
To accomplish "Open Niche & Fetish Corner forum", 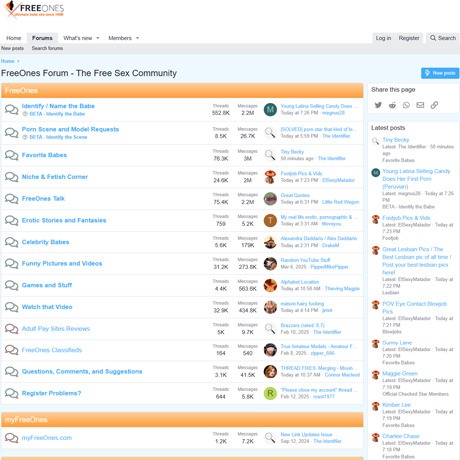I will tap(55, 177).
